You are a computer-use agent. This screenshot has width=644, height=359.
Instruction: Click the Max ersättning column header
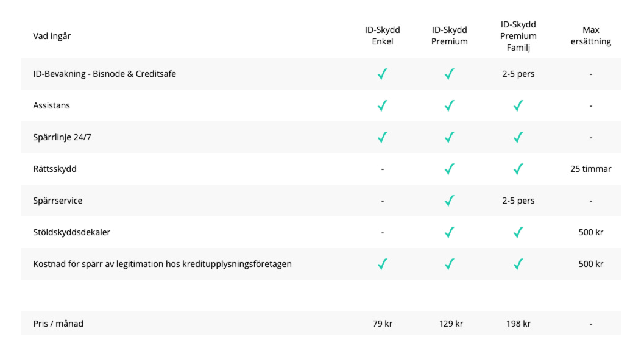590,36
